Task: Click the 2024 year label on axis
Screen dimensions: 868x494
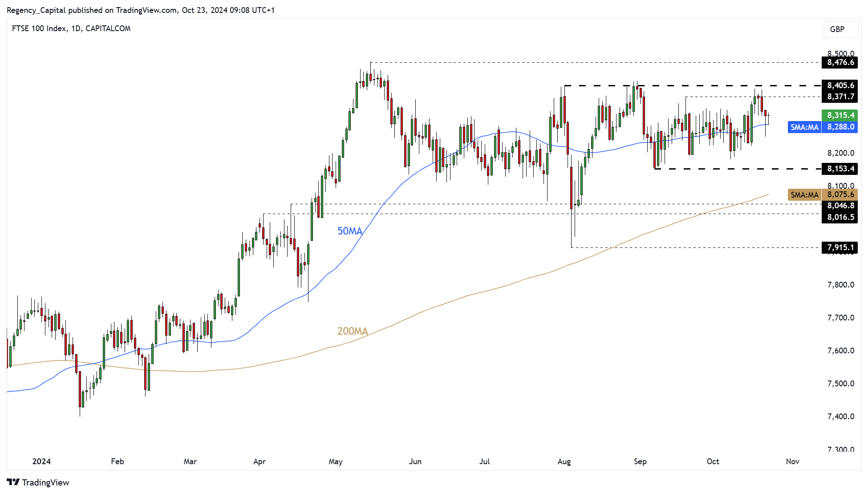Action: (x=41, y=462)
